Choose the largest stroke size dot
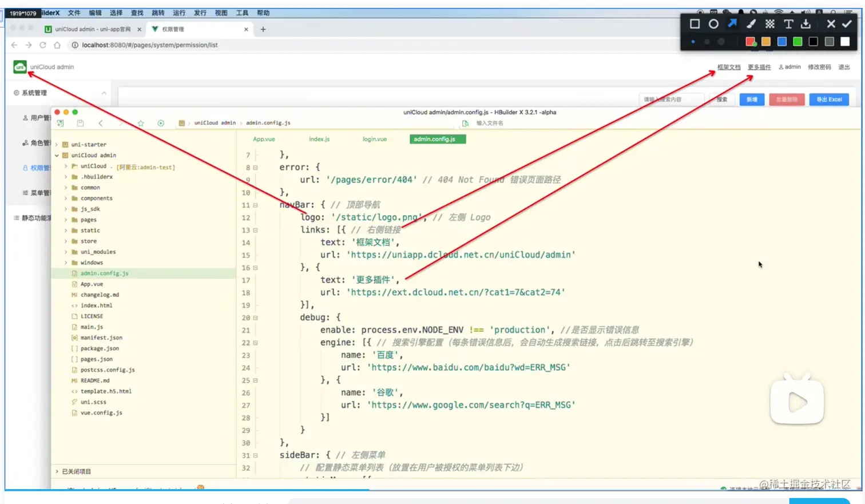Viewport: 865px width, 504px height. [721, 42]
